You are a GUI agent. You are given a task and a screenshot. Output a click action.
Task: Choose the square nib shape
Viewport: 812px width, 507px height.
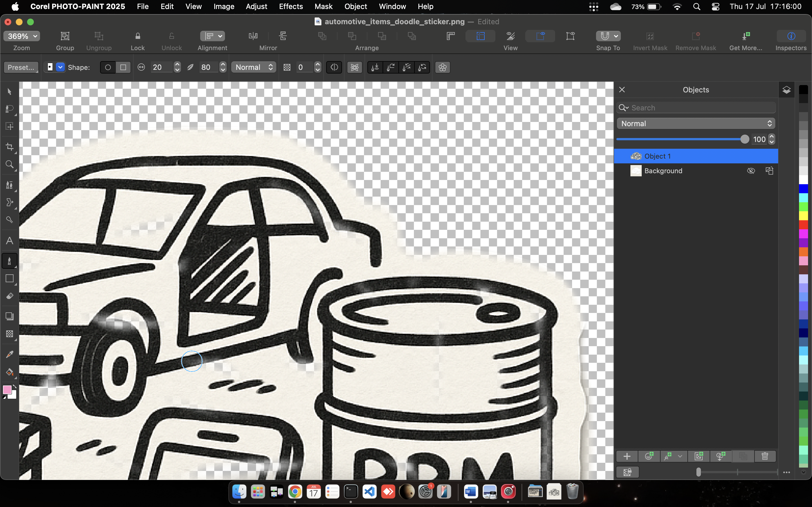coord(123,67)
